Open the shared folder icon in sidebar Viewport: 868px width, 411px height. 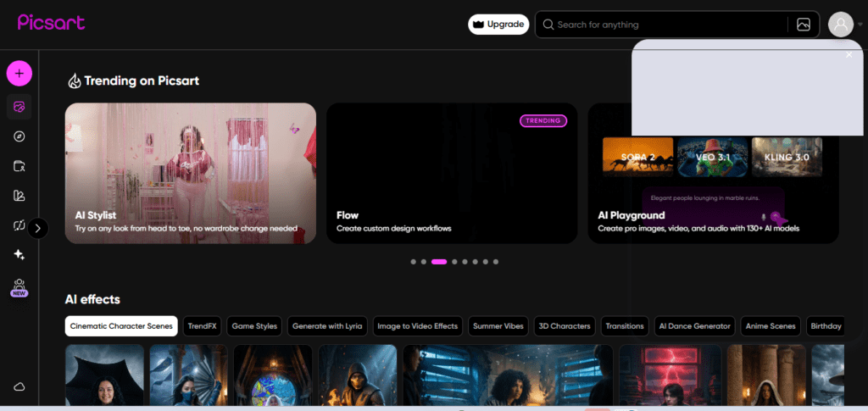coord(19,166)
